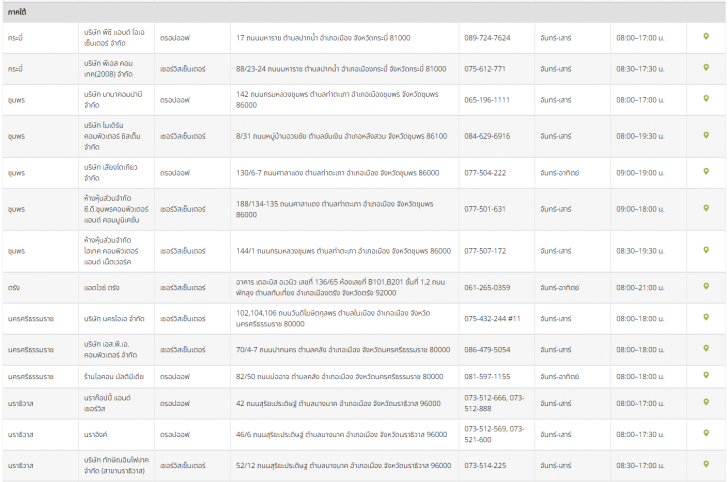Open map pin for 086-479-5054 row
This screenshot has height=482, width=728.
(706, 348)
